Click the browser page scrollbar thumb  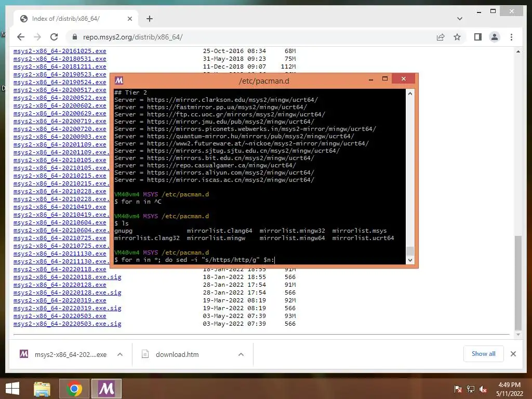pos(518,283)
